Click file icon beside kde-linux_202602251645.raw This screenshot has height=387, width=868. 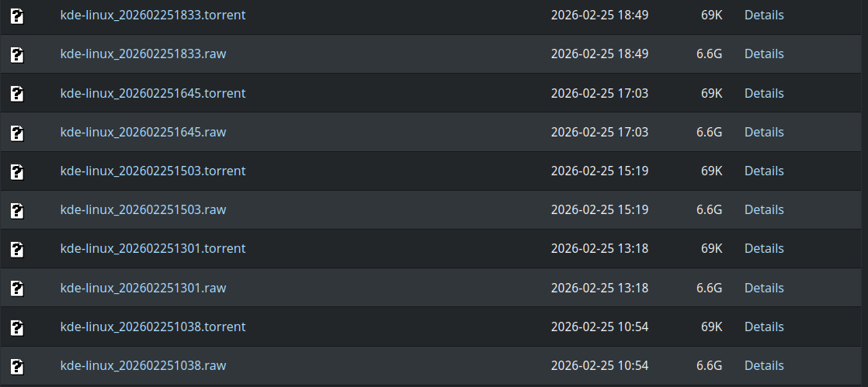(17, 133)
